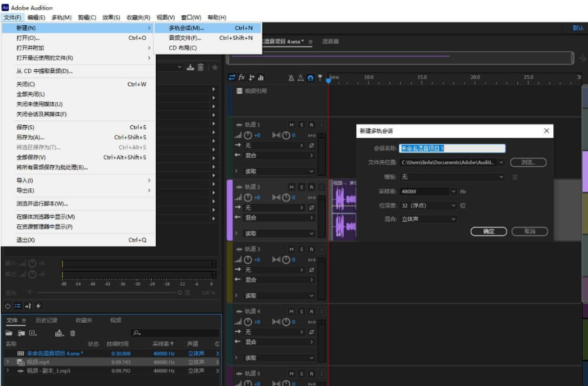Image resolution: width=588 pixels, height=386 pixels.
Task: Click the favorite star icon
Action: pos(215,67)
